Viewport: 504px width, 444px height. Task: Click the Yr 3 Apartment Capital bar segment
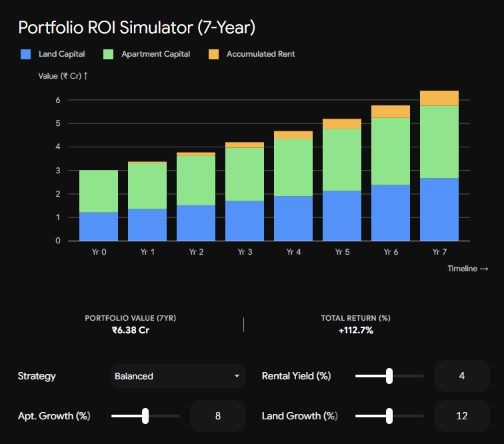point(245,174)
